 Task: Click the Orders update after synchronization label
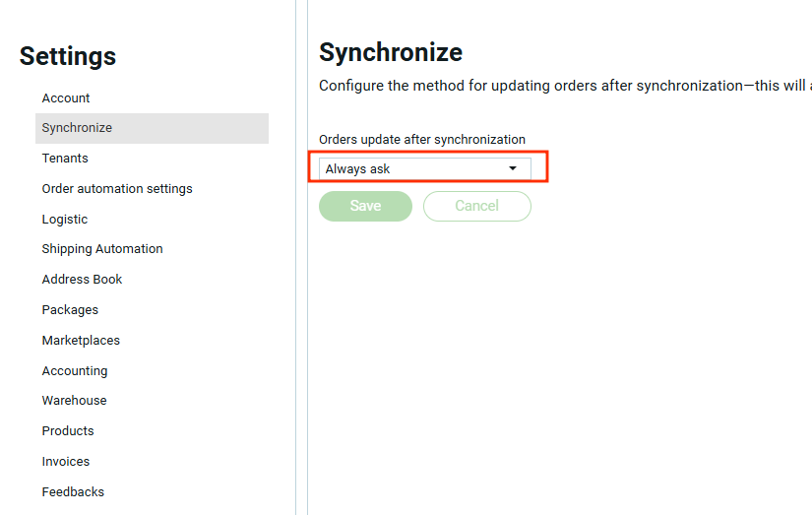tap(422, 140)
